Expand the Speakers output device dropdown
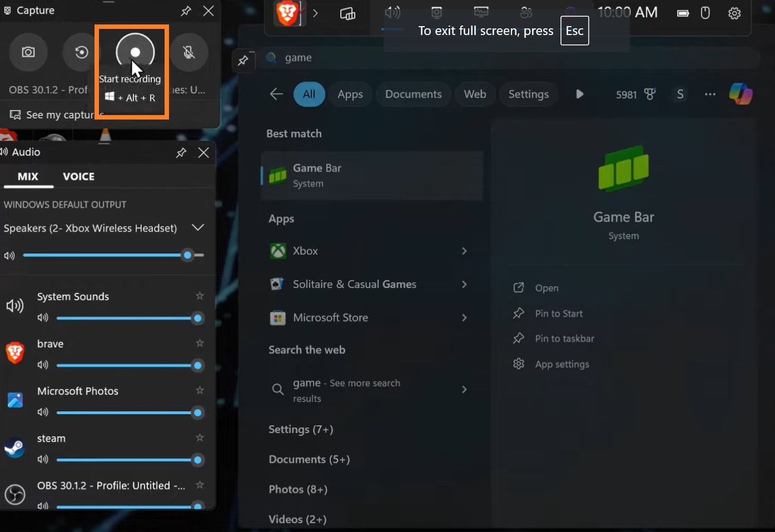 tap(197, 228)
